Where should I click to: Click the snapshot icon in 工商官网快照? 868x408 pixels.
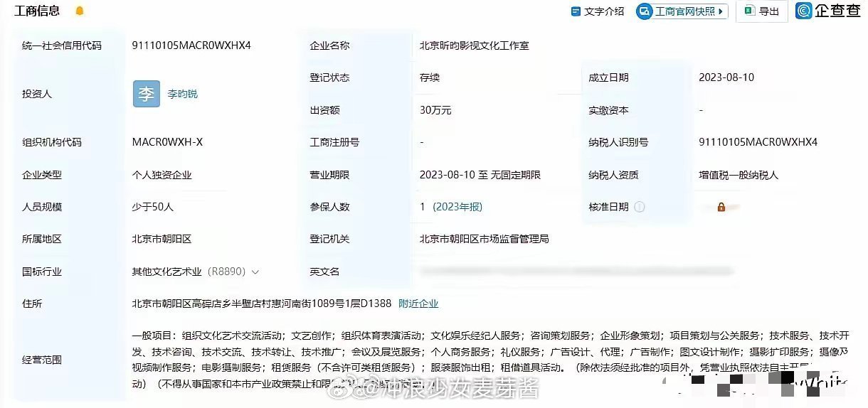(x=645, y=11)
